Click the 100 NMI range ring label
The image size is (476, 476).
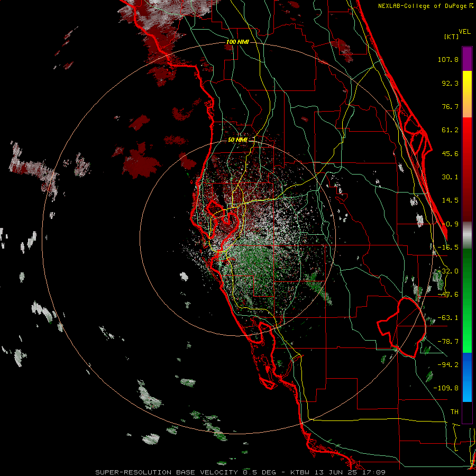click(237, 42)
